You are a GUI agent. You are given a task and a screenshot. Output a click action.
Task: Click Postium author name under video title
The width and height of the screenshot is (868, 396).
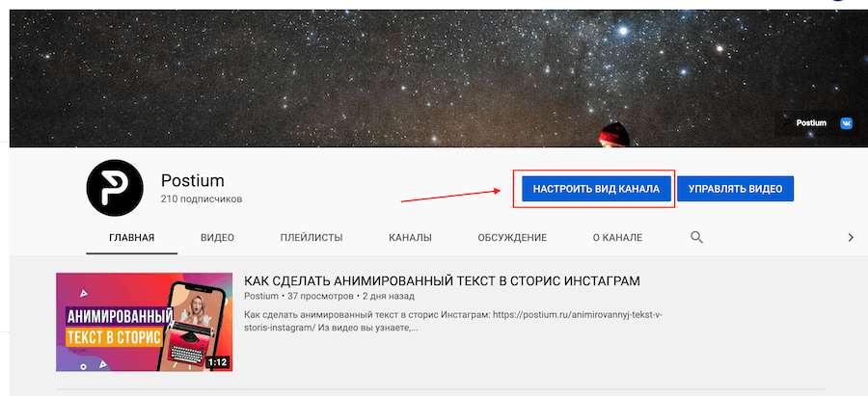coord(261,297)
